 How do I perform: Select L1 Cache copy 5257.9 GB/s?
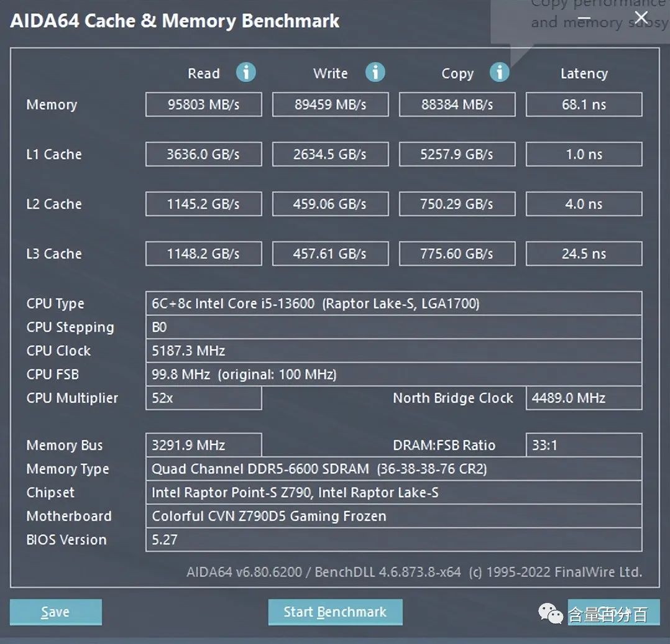(x=457, y=154)
